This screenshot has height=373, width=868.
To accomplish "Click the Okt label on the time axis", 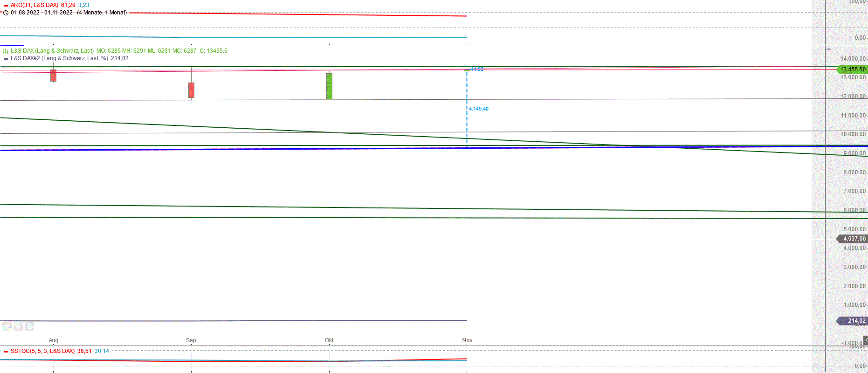I will (329, 340).
